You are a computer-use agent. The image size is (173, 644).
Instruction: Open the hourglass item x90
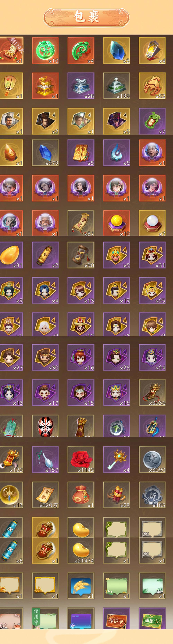point(81,255)
